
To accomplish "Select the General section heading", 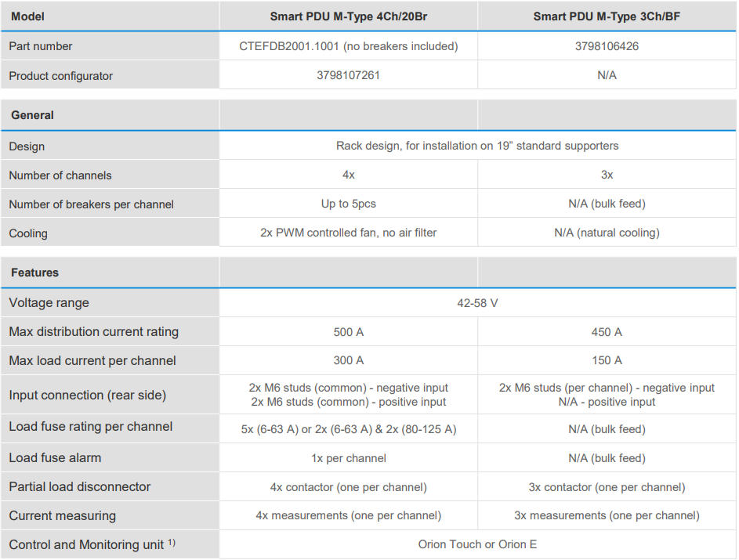I will coord(32,115).
